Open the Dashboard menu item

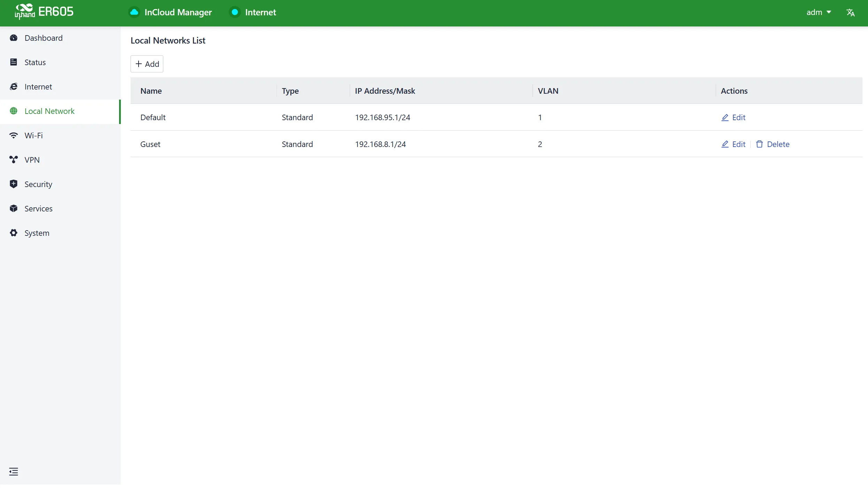point(60,38)
